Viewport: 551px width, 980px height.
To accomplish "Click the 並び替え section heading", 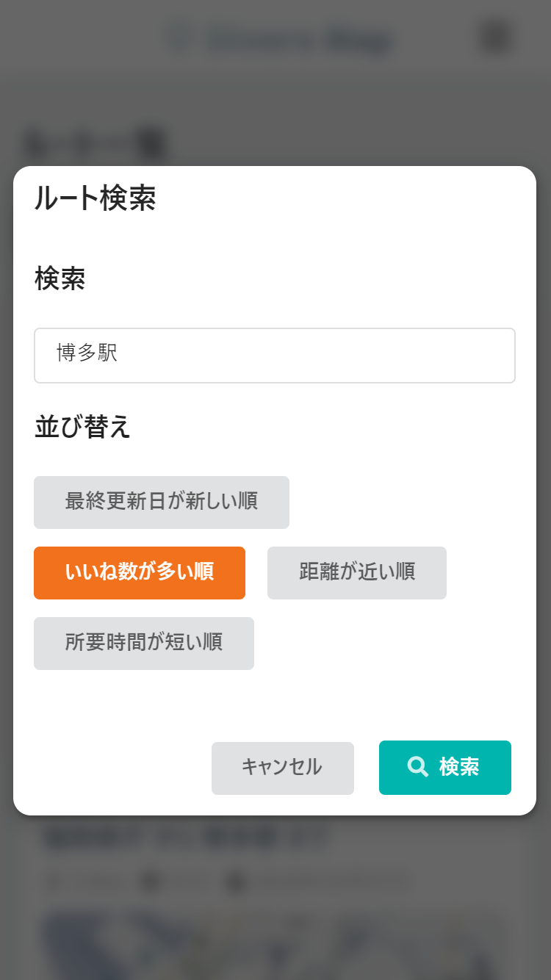I will click(x=82, y=427).
